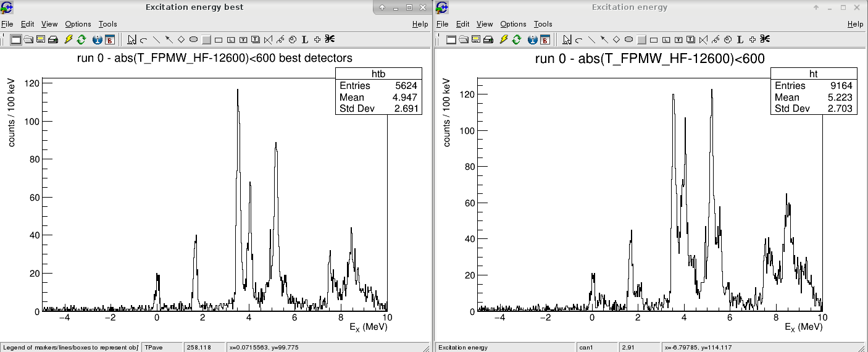
Task: Open File menu in right Excitation energy window
Action: coord(443,24)
